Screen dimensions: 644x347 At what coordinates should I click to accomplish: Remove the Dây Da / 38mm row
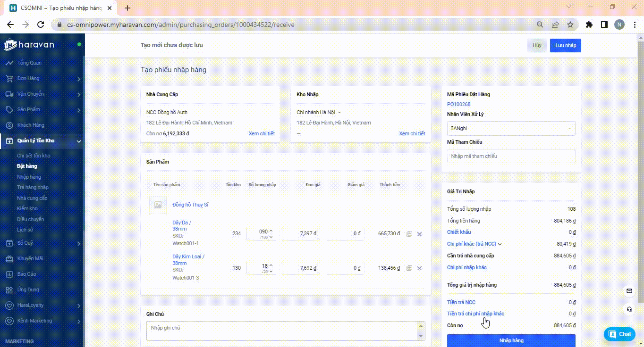click(419, 234)
